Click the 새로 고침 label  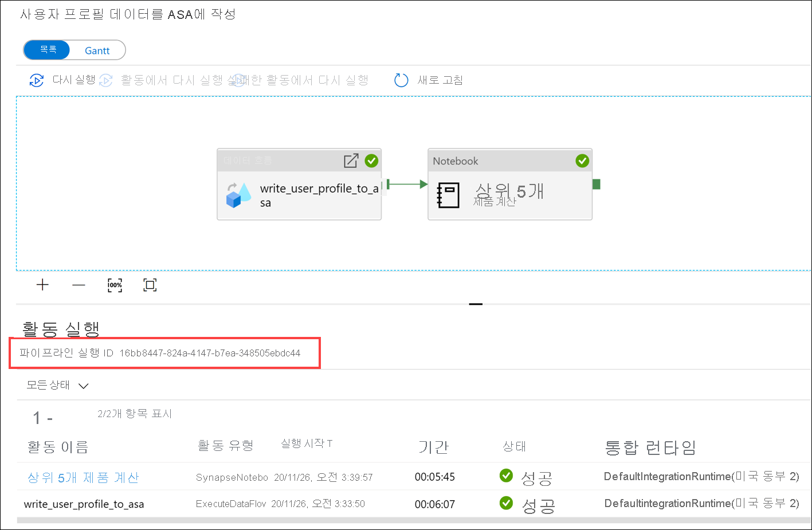point(440,80)
